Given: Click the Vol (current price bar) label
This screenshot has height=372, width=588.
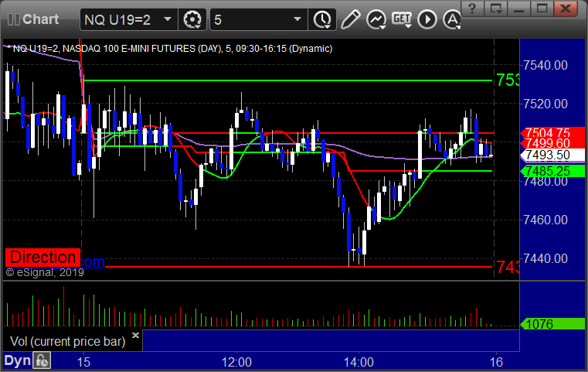Looking at the screenshot, I should click(68, 342).
